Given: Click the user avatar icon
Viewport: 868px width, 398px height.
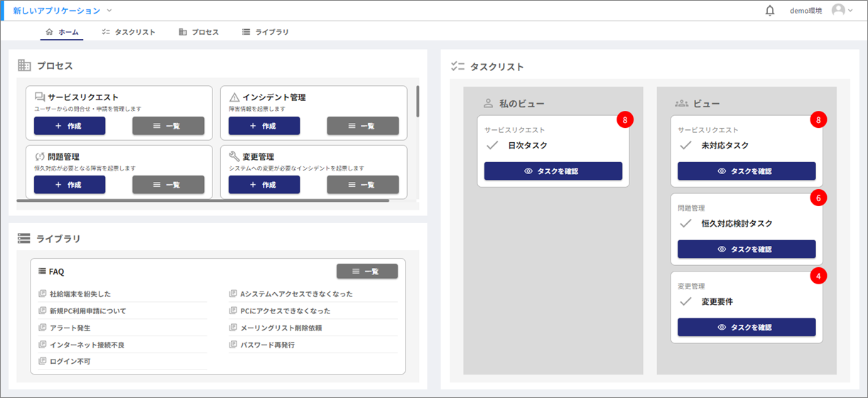Looking at the screenshot, I should [x=839, y=11].
